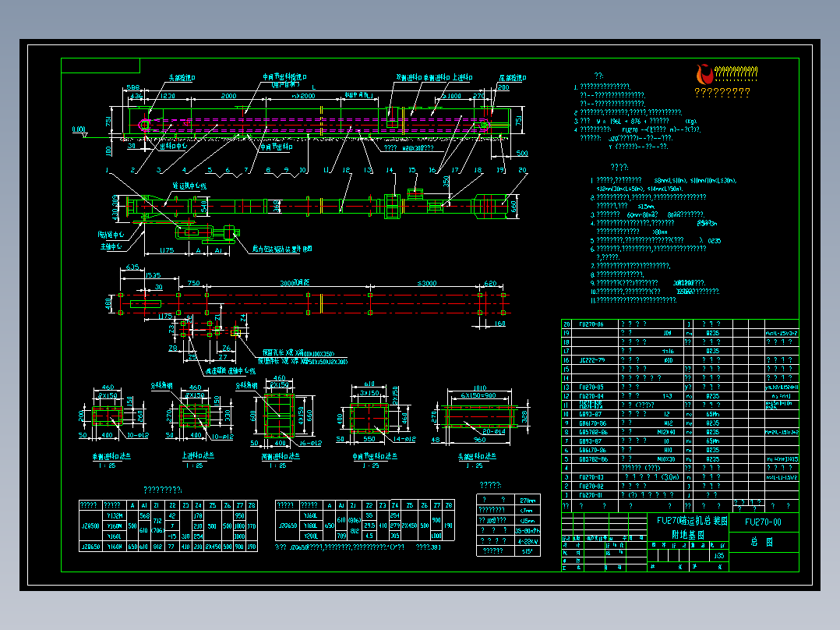Click part code FU270-06 in parts list
840x630 pixels.
click(x=591, y=324)
